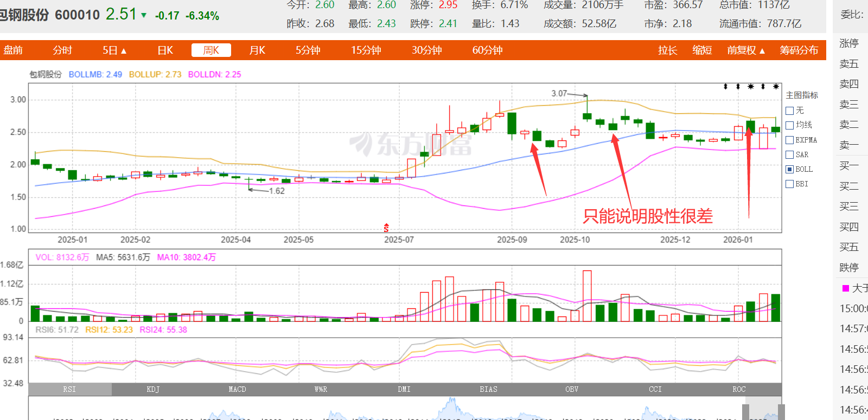
Task: Click the 拉长 stretch chart button
Action: tap(668, 50)
